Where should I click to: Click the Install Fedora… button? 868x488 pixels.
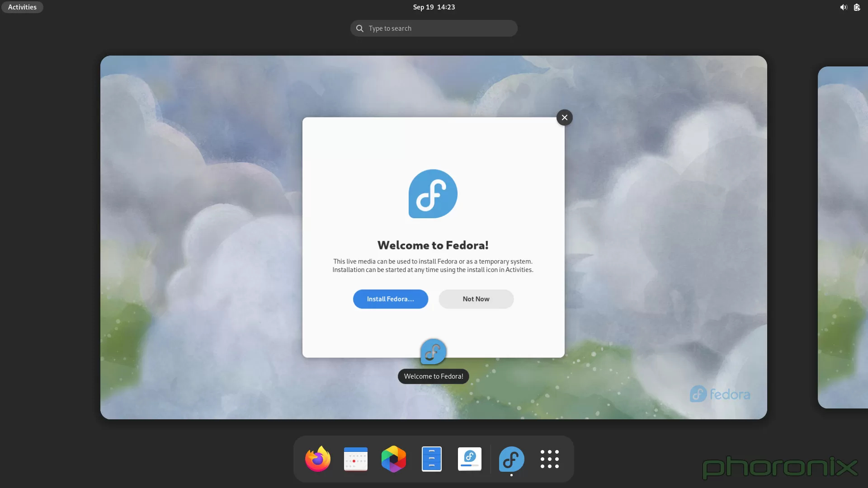tap(391, 299)
